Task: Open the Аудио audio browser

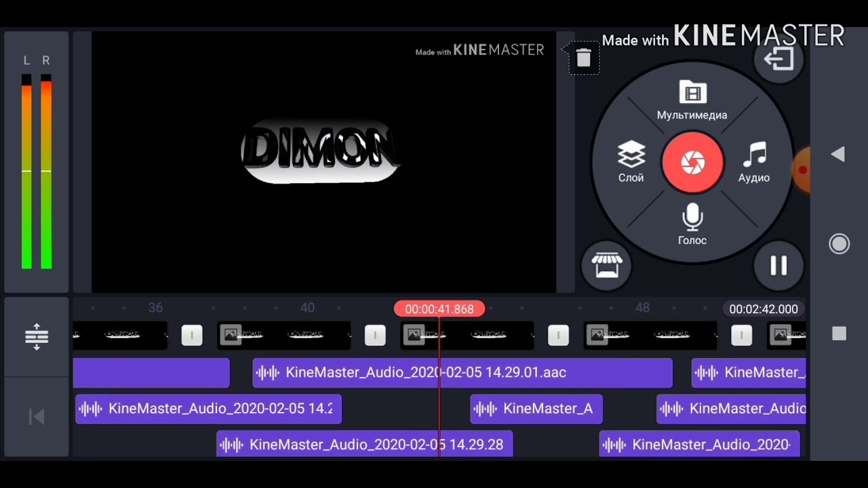Action: coord(754,162)
